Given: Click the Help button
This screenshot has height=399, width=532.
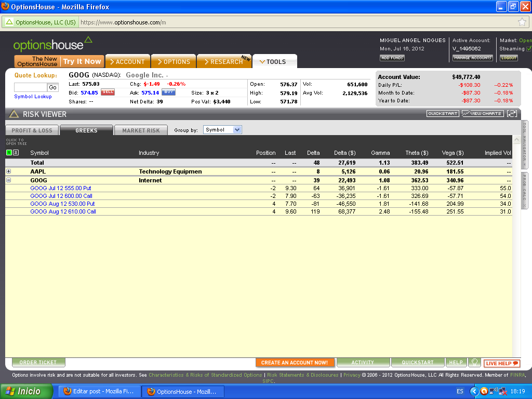Looking at the screenshot, I should [456, 362].
